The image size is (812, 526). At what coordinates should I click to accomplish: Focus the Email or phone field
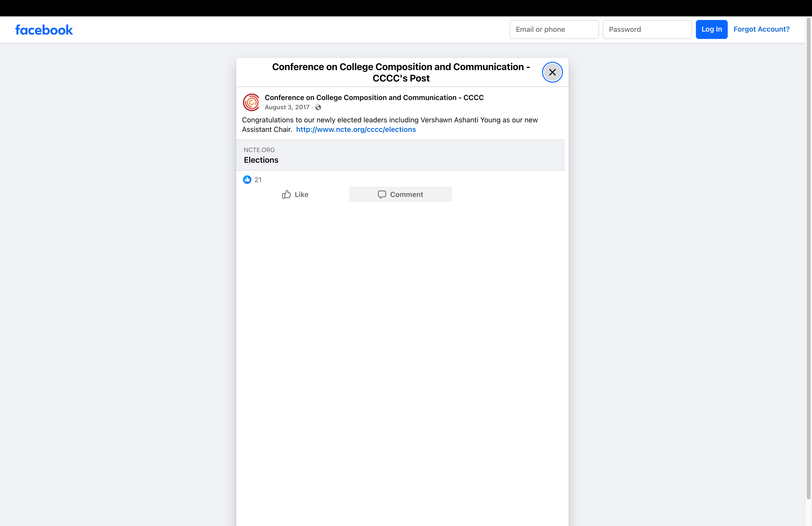[x=554, y=29]
